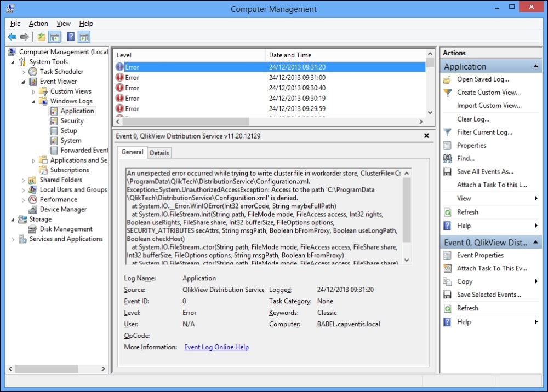Open the Action menu

coord(38,24)
